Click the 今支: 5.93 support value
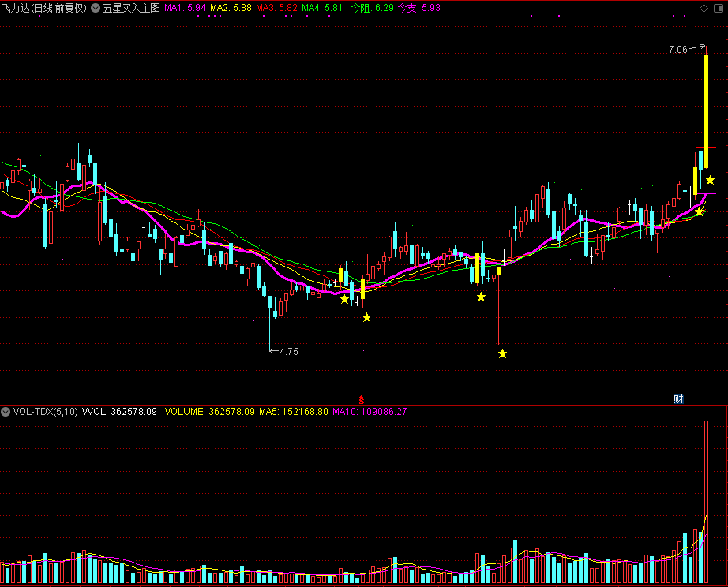 tap(418, 8)
